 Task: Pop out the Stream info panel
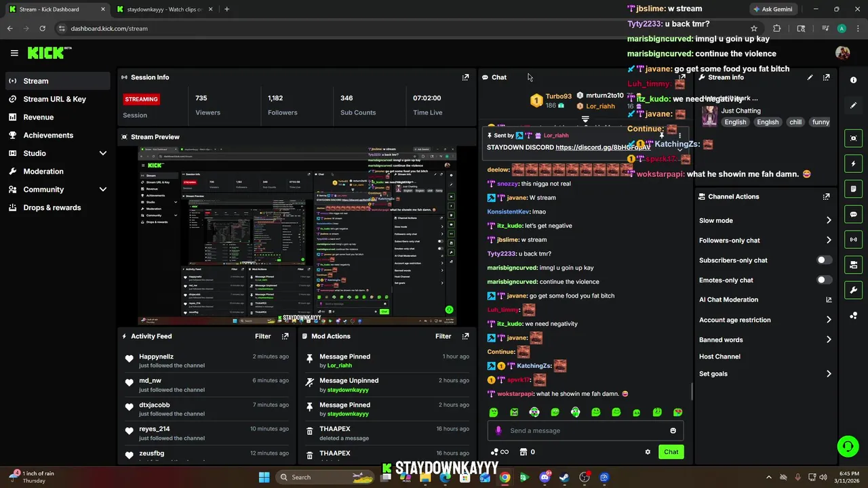[x=826, y=77]
